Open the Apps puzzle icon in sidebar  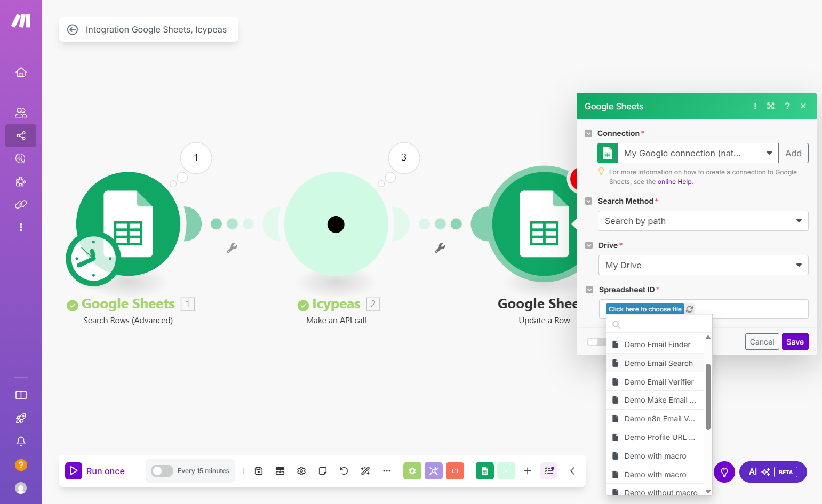[x=21, y=181]
